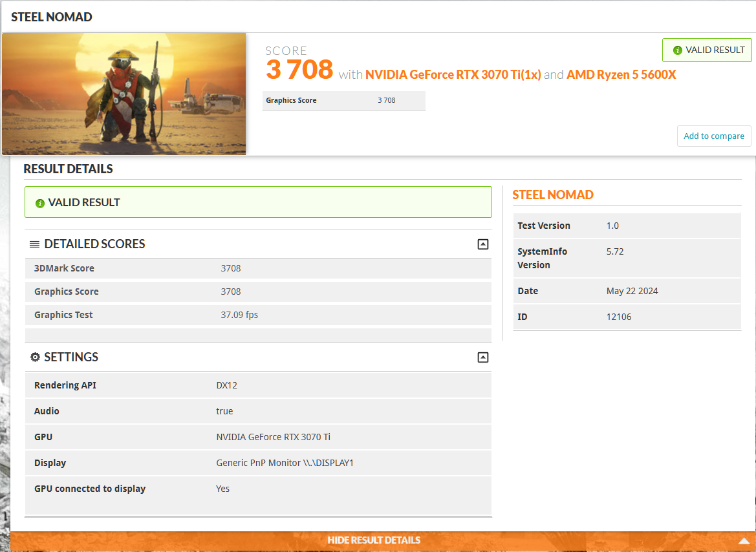
Task: Click Add to compare button
Action: 713,136
